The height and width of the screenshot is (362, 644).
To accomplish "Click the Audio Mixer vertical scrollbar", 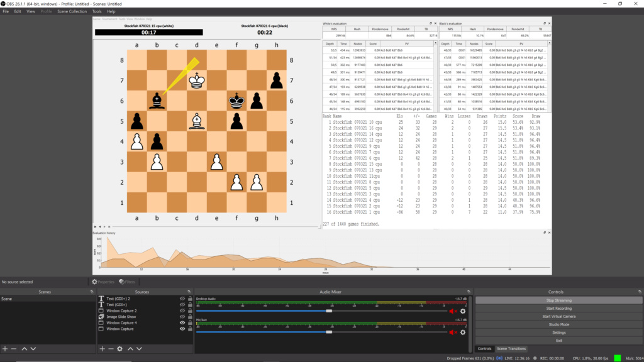I will tap(470, 324).
